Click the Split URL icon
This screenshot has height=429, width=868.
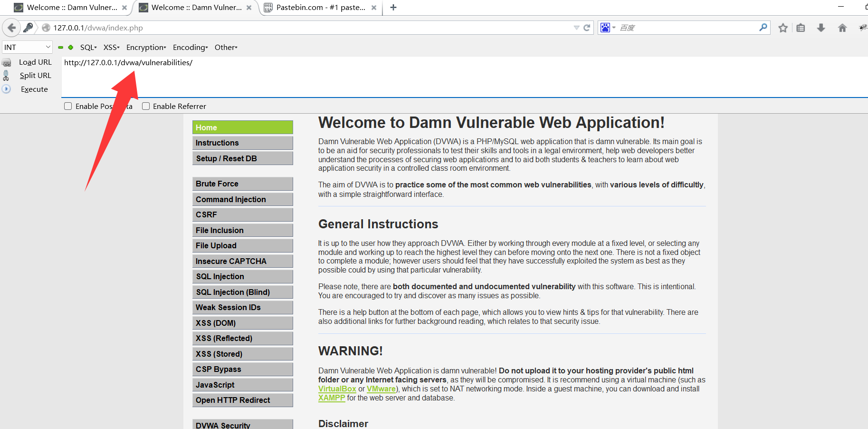coord(6,76)
